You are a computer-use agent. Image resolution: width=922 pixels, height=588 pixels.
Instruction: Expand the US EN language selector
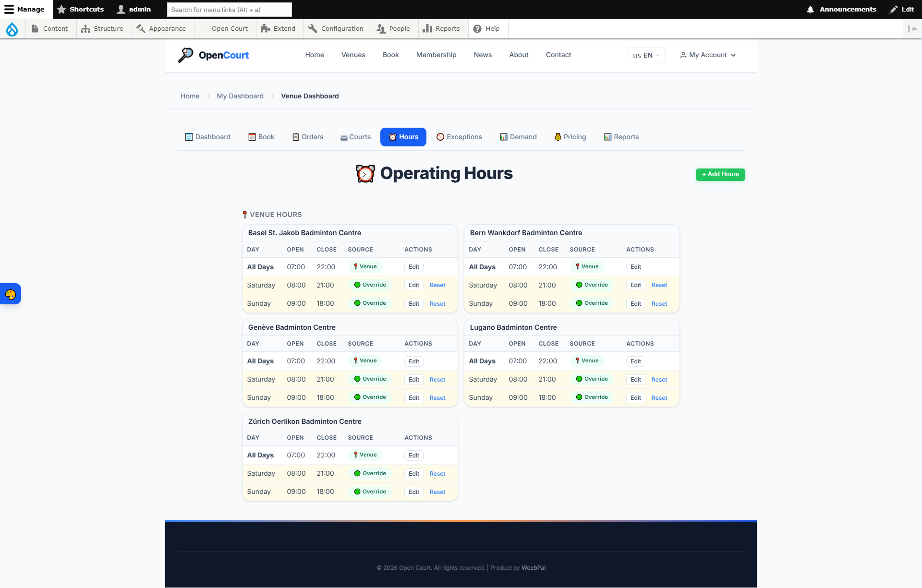coord(646,55)
